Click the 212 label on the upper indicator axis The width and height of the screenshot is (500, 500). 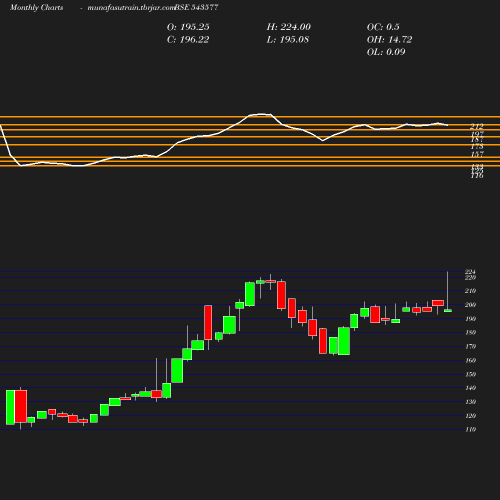[477, 126]
